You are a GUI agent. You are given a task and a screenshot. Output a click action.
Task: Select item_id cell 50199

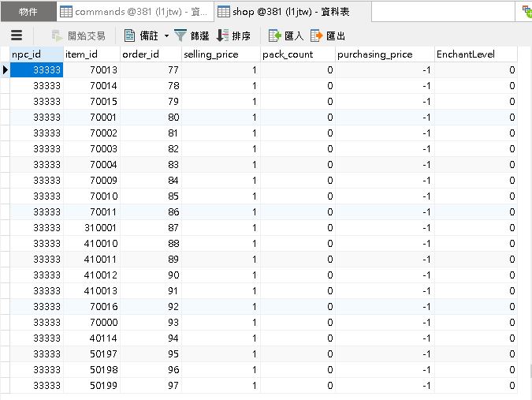(91, 385)
